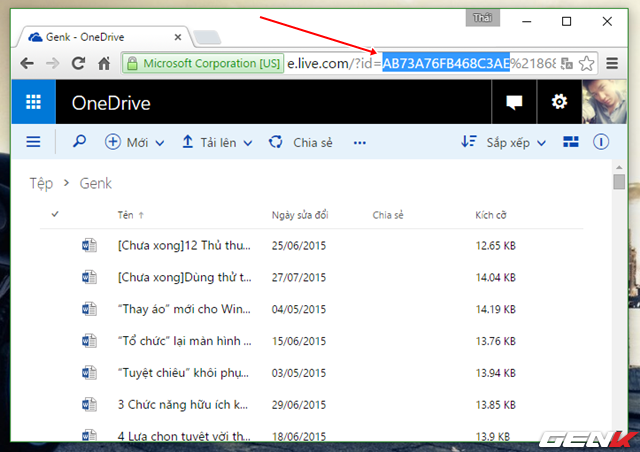The image size is (640, 452).
Task: Click the vertical scrollbar thumb
Action: pos(619,182)
